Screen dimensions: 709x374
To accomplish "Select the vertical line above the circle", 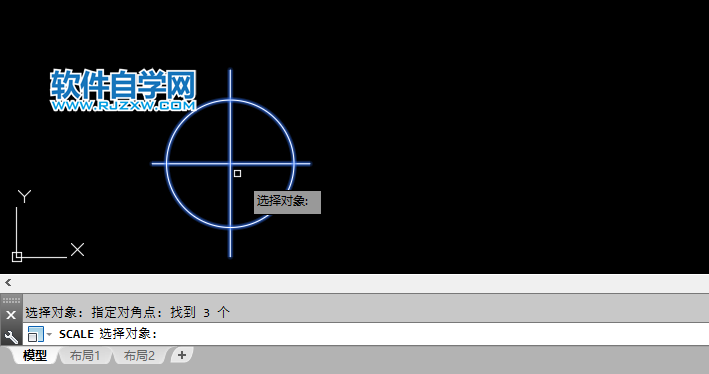I will click(x=230, y=84).
